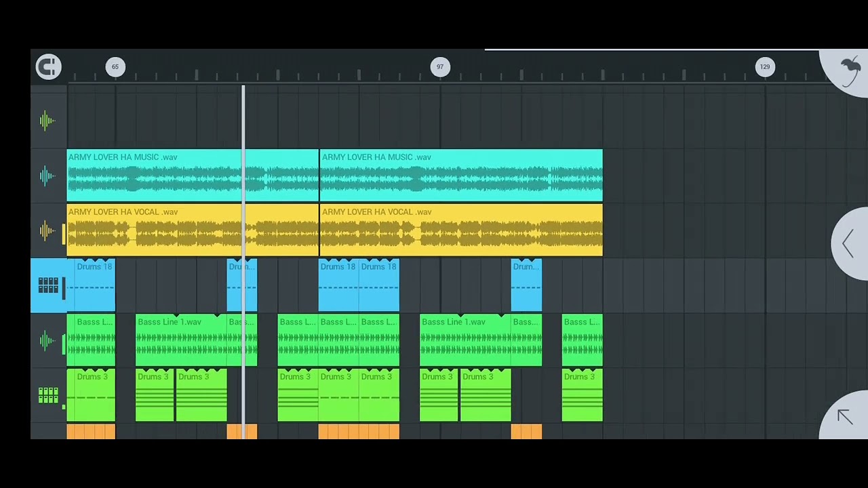Image resolution: width=868 pixels, height=488 pixels.
Task: Jump to bar marker 97
Action: coord(440,66)
